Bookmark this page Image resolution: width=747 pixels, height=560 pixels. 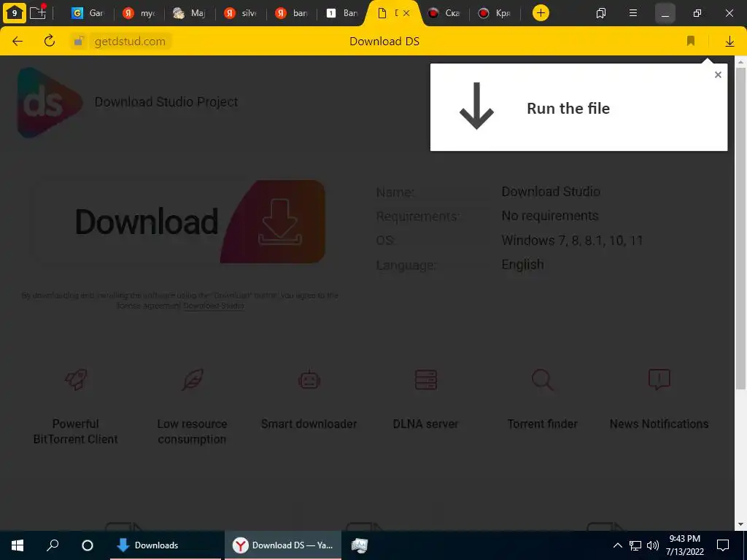pos(691,41)
